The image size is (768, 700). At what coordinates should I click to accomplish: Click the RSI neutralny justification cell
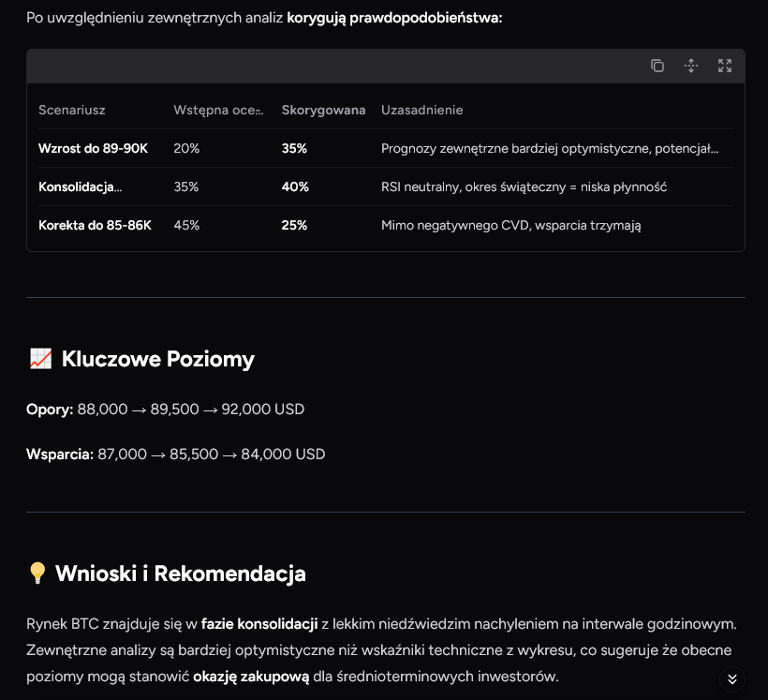(524, 186)
